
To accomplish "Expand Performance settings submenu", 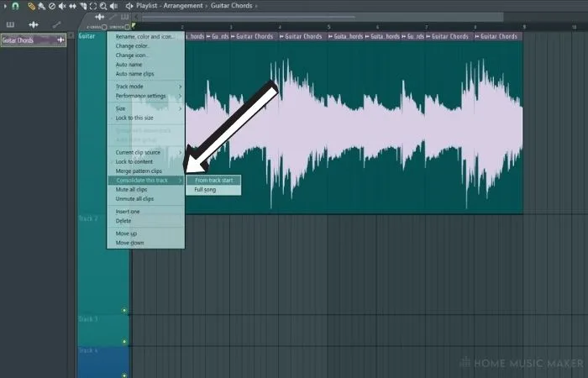I will (144, 96).
